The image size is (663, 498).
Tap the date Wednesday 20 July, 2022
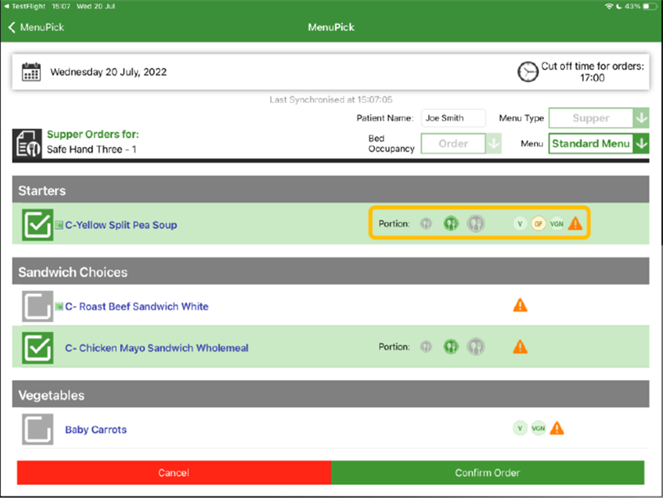(108, 72)
